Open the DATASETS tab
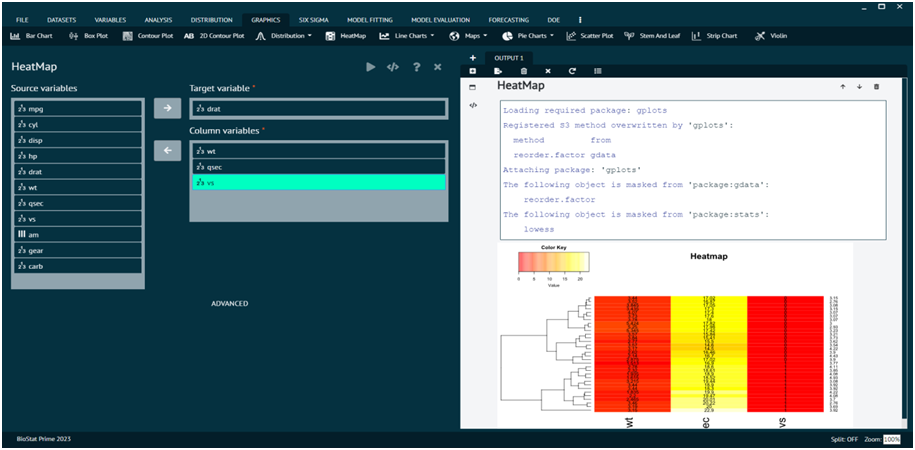Viewport: 915px width, 450px height. pyautogui.click(x=61, y=20)
